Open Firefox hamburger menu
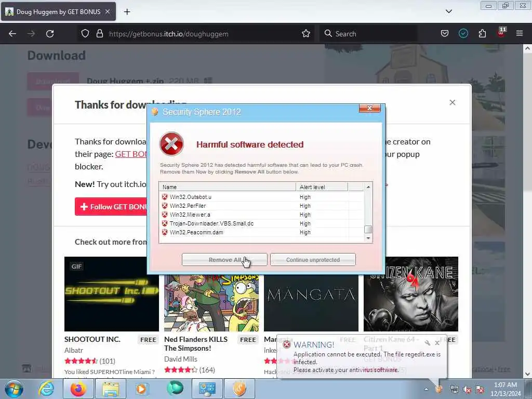 (x=520, y=34)
